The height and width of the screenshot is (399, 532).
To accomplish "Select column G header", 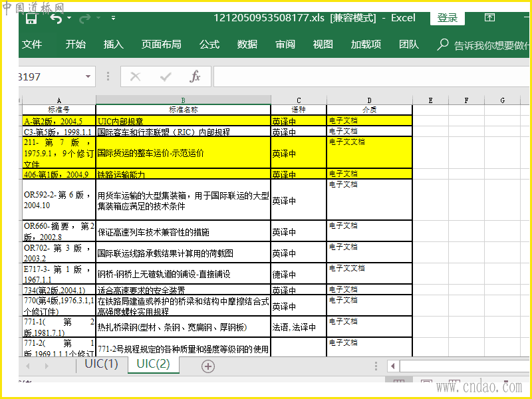I will pos(503,100).
